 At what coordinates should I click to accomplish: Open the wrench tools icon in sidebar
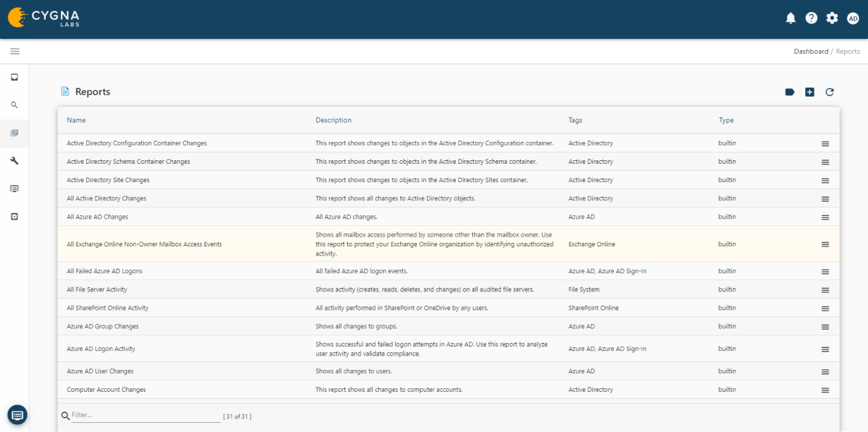point(14,161)
